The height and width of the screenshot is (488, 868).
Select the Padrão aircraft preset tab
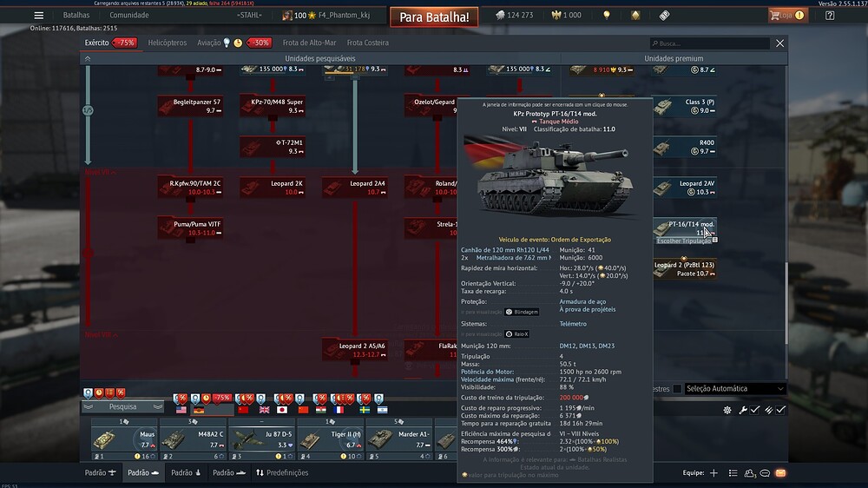(x=100, y=473)
